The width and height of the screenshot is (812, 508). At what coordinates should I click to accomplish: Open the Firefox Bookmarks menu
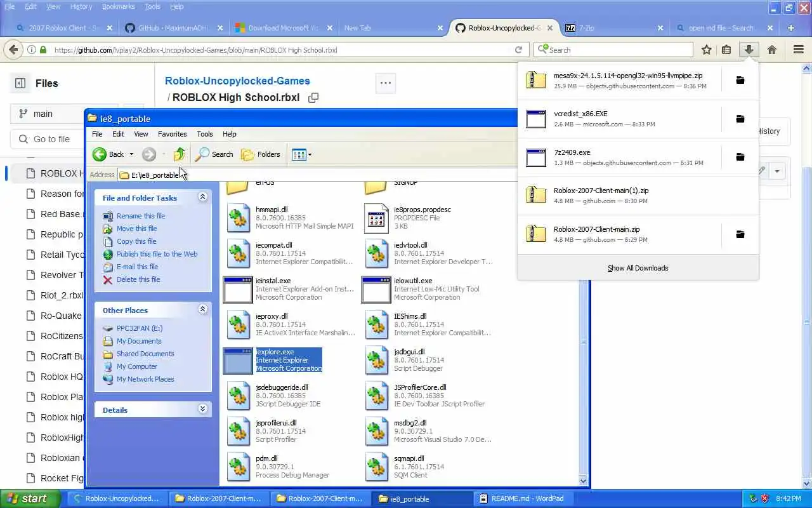point(118,6)
